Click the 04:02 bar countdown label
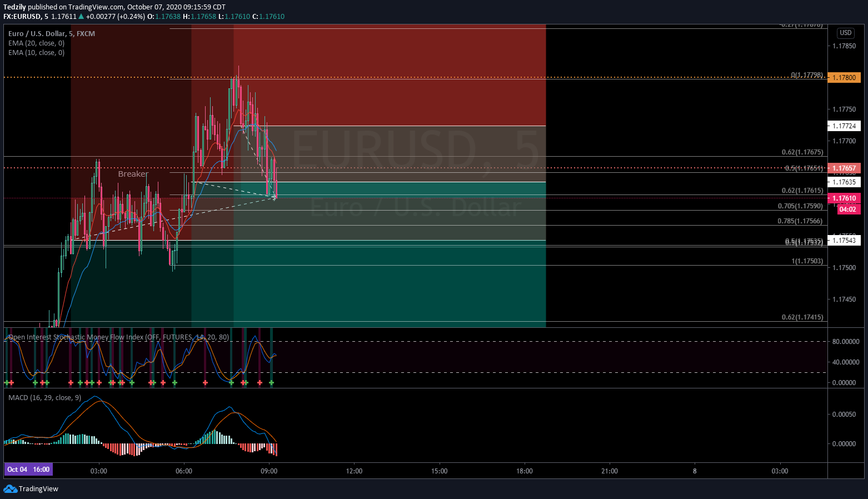This screenshot has height=499, width=868. click(847, 209)
